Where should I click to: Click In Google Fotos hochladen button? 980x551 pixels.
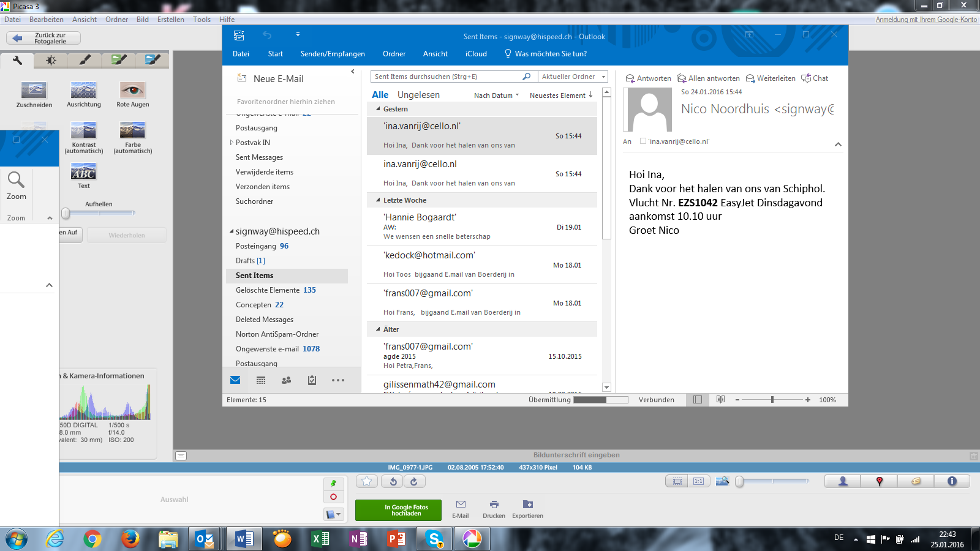[x=406, y=510]
